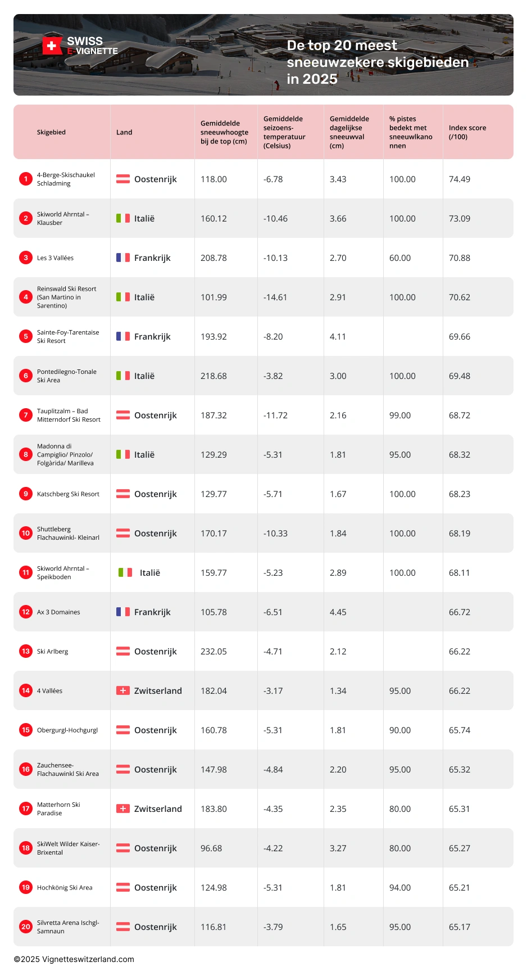Click the % pistes bedekt column header
The width and height of the screenshot is (527, 980).
click(410, 132)
